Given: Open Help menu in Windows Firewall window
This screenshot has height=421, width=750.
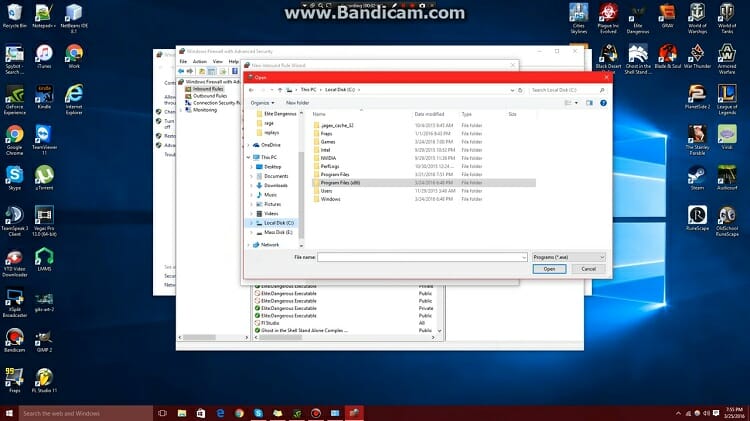Looking at the screenshot, I should (x=233, y=62).
